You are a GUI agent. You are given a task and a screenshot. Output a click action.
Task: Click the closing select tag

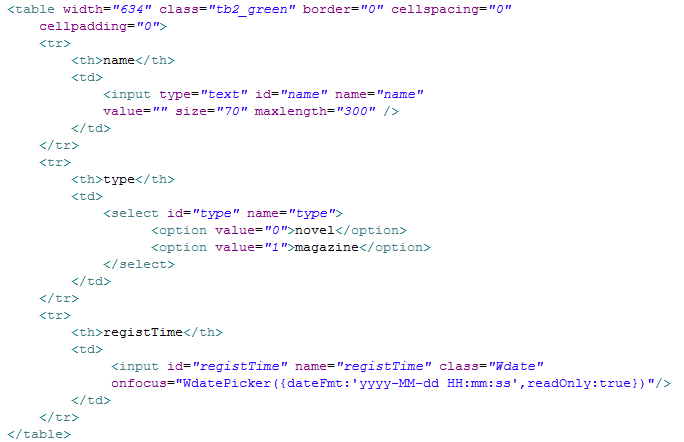139,264
